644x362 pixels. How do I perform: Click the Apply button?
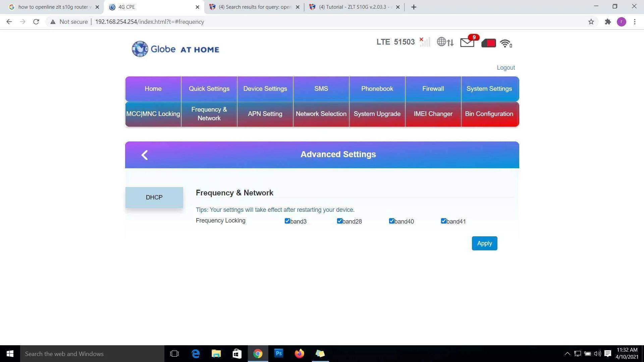tap(484, 243)
